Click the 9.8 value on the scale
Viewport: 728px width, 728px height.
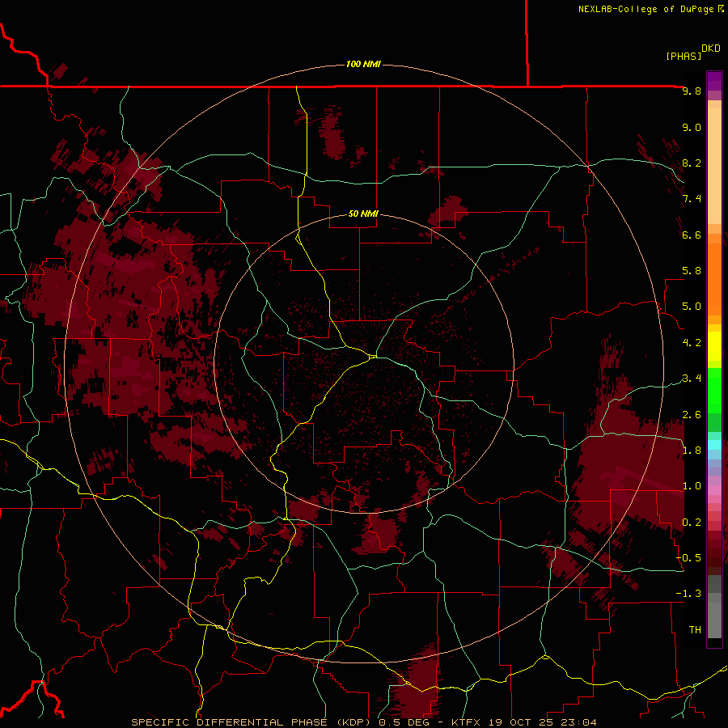click(x=692, y=91)
